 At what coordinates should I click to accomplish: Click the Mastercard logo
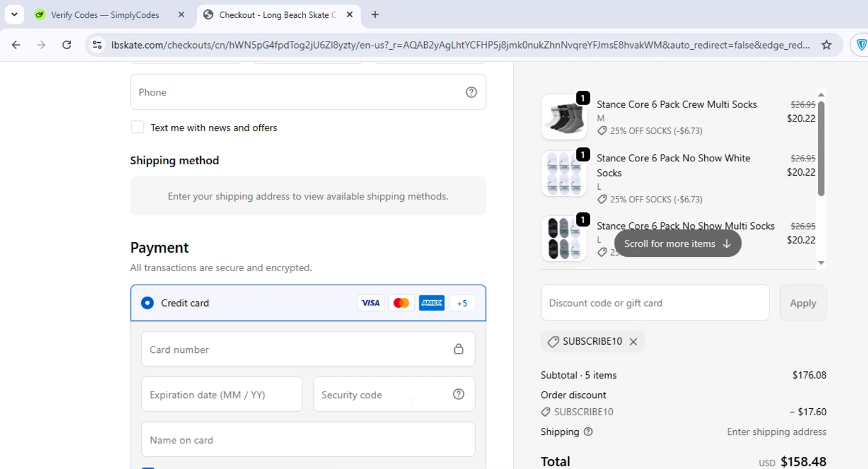coord(401,303)
